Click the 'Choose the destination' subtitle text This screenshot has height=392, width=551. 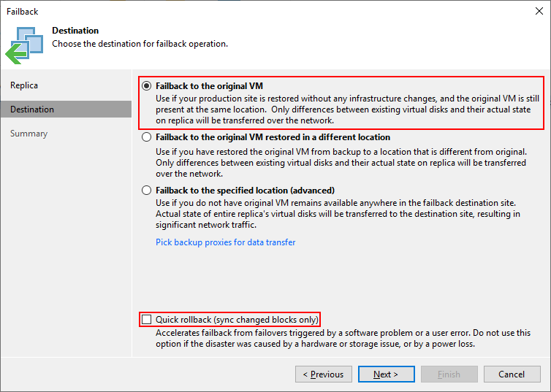click(140, 44)
